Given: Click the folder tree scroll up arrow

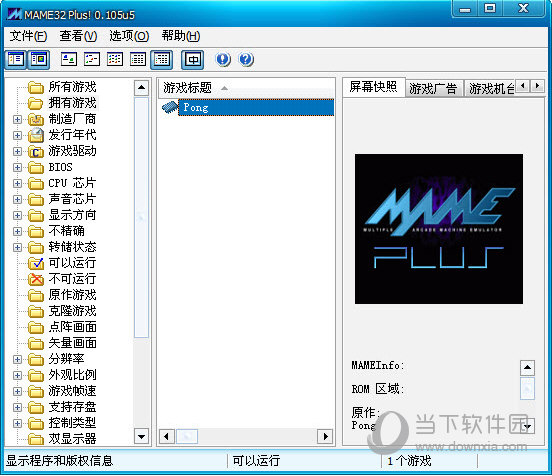Looking at the screenshot, I should (142, 87).
